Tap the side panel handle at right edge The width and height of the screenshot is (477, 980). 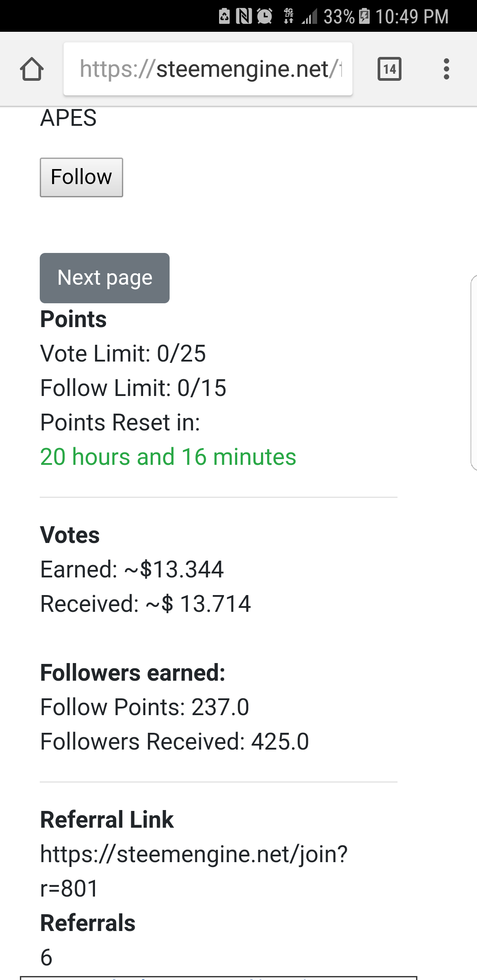pyautogui.click(x=473, y=372)
